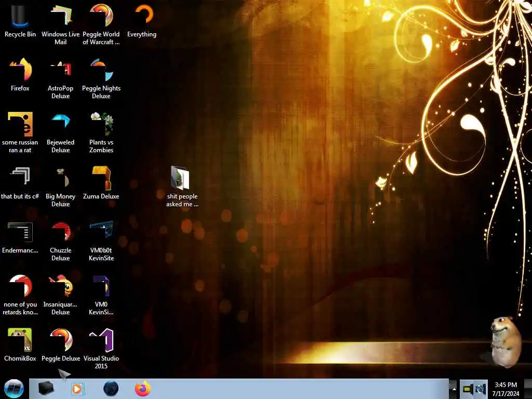The width and height of the screenshot is (532, 399).
Task: Select the 'some russian ran a rat' icon
Action: pyautogui.click(x=20, y=132)
